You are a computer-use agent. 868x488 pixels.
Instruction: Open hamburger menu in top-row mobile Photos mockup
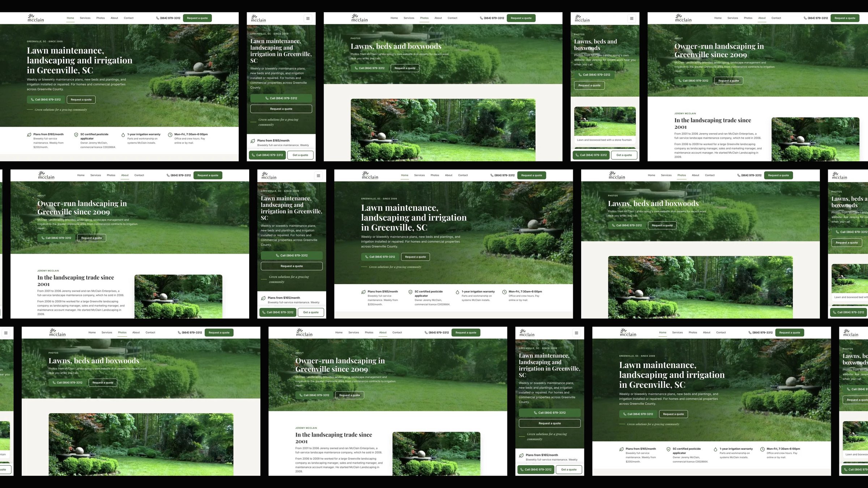[x=631, y=18]
